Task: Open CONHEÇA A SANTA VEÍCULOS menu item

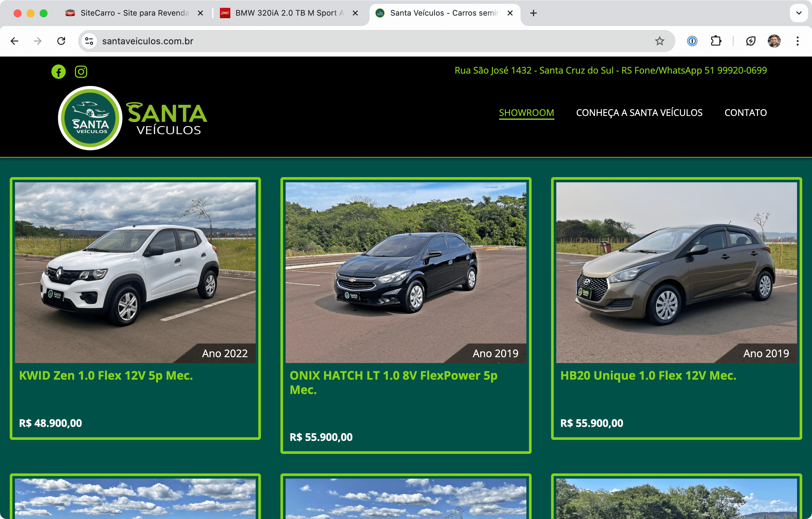Action: [639, 113]
